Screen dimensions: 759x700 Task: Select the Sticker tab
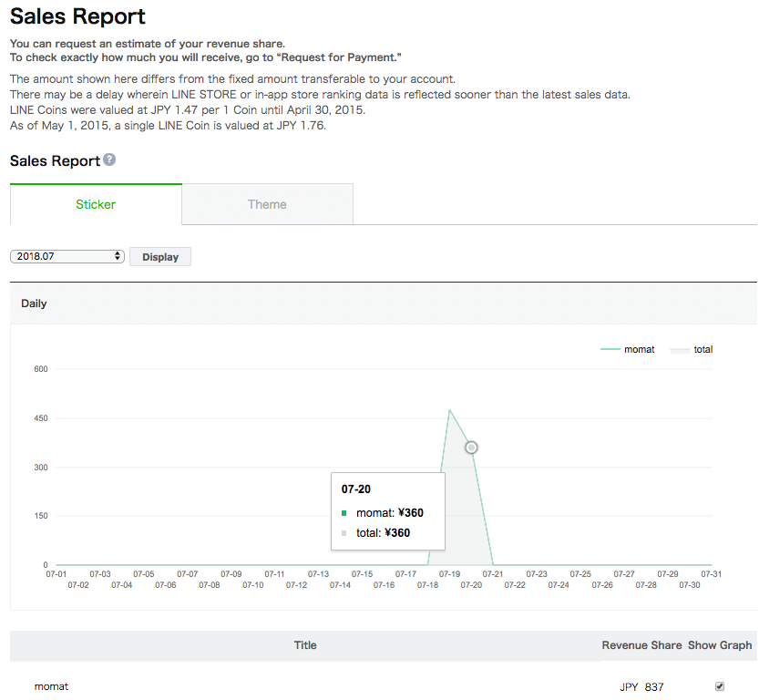point(96,204)
